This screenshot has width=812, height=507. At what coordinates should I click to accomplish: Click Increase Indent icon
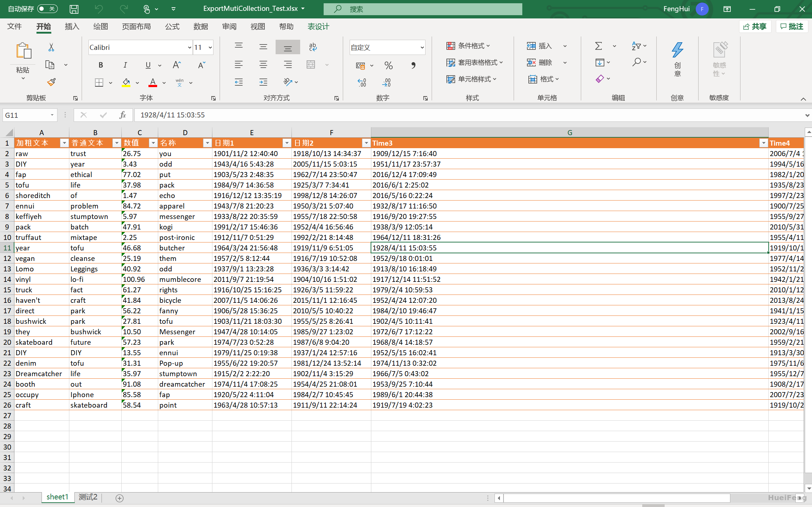pyautogui.click(x=263, y=82)
